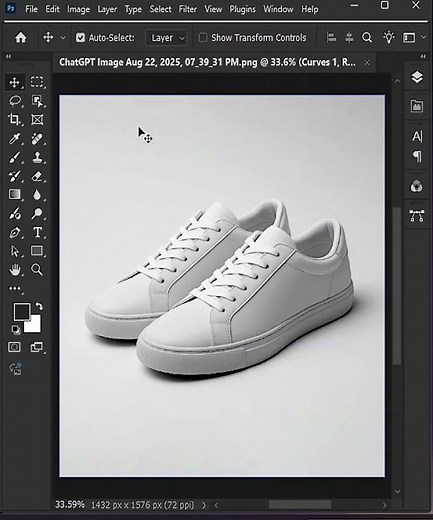Open the Layers panel icon
The width and height of the screenshot is (433, 520).
pyautogui.click(x=417, y=77)
